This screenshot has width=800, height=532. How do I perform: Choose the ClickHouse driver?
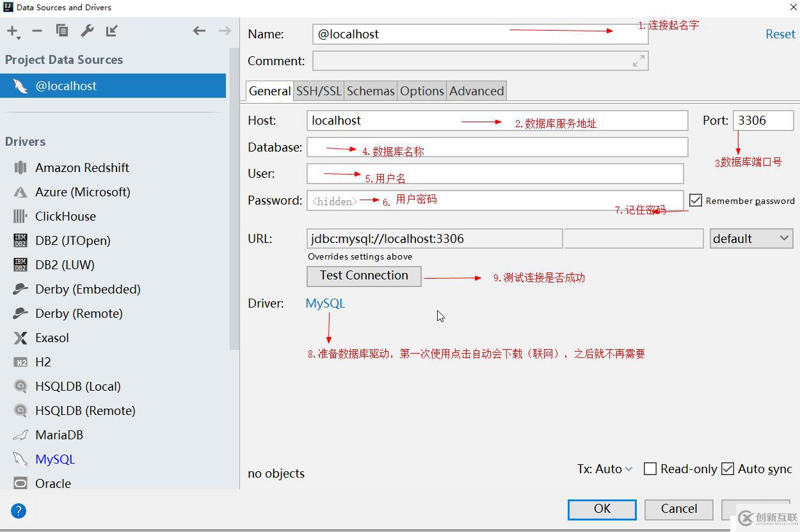[65, 216]
